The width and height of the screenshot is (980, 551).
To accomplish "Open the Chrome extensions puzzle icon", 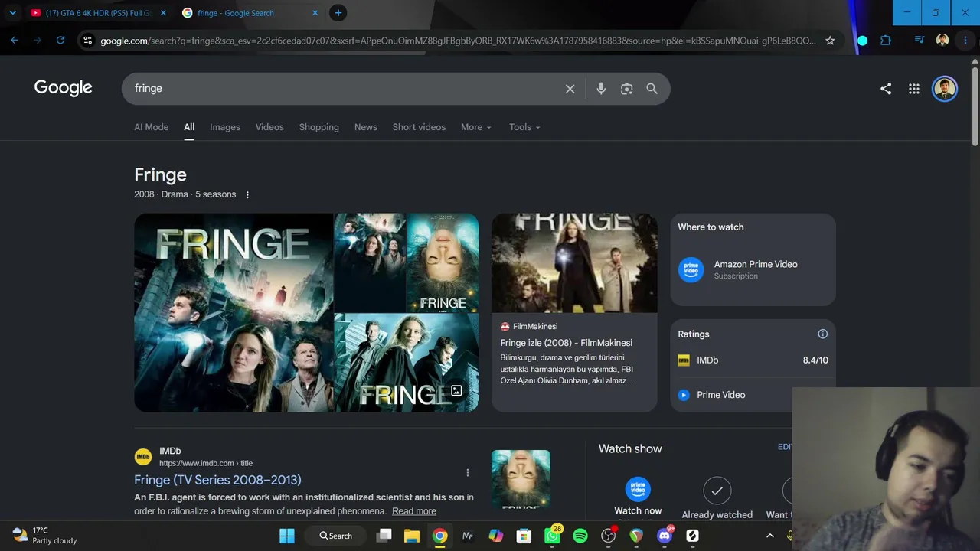I will pos(886,41).
